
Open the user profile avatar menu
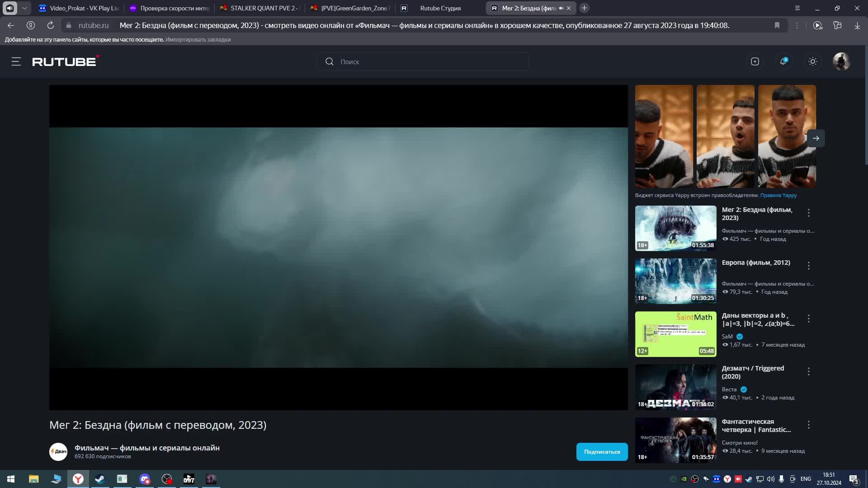(x=841, y=61)
